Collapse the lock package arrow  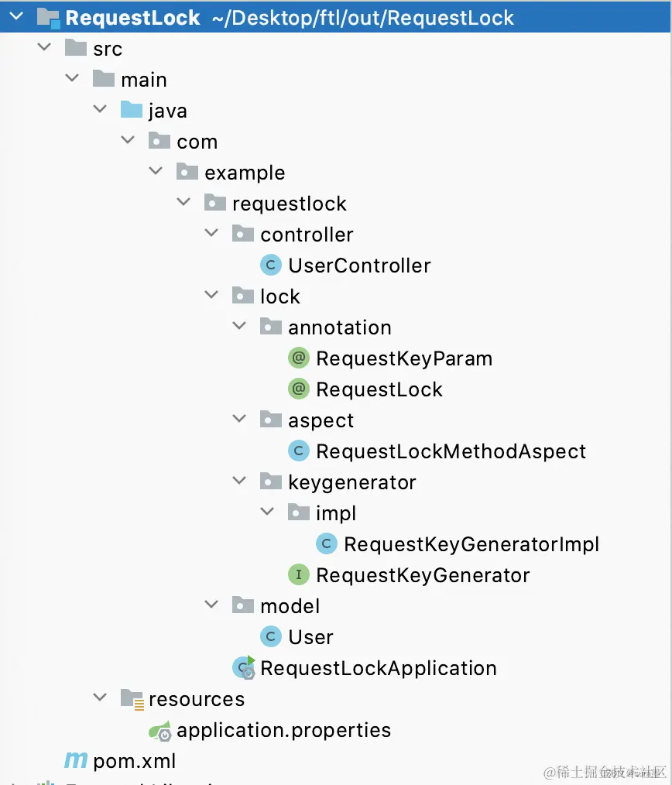[211, 296]
